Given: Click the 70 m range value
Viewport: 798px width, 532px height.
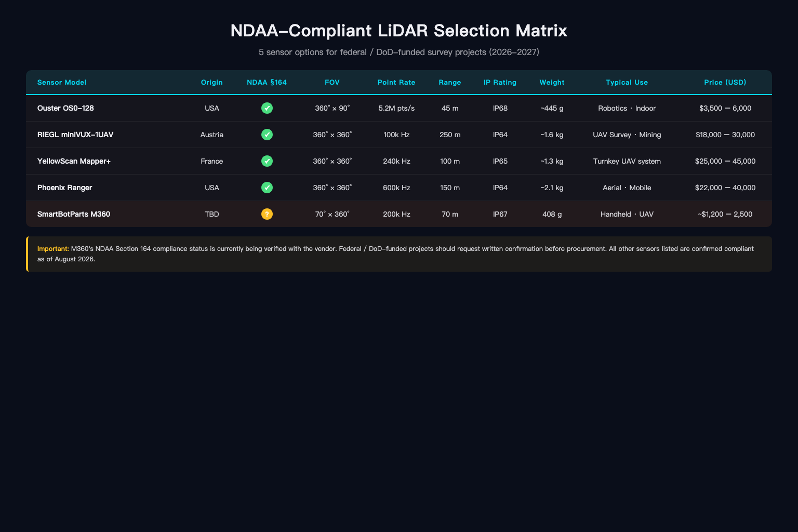Looking at the screenshot, I should [450, 214].
